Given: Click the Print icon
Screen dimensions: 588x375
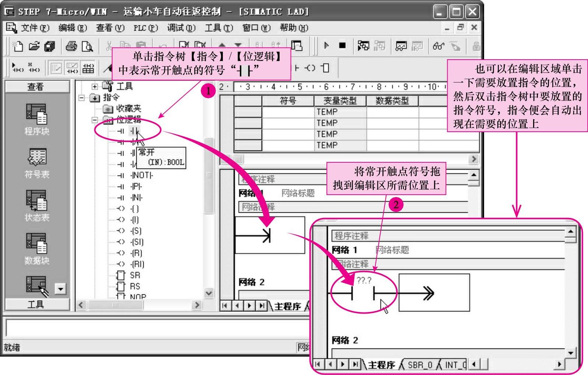Looking at the screenshot, I should click(x=71, y=46).
